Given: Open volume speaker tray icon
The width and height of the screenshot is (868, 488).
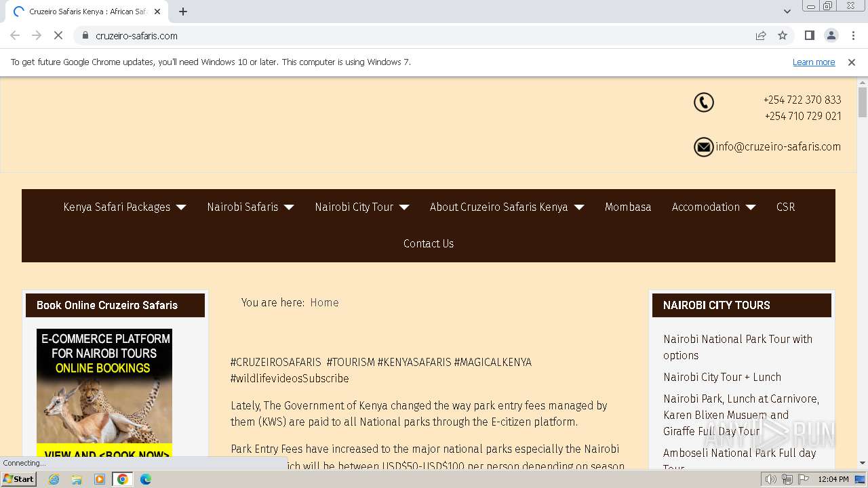Looking at the screenshot, I should pos(771,479).
